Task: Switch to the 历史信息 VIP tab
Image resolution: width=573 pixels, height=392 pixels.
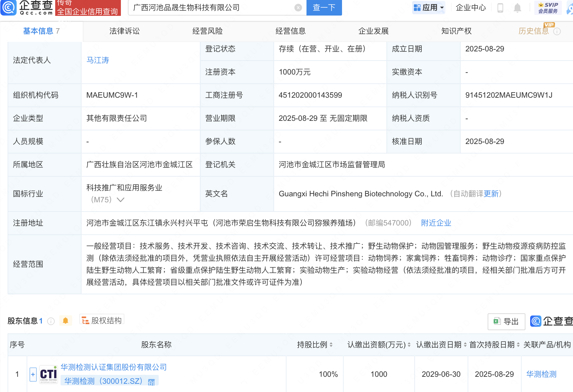Action: [x=534, y=31]
